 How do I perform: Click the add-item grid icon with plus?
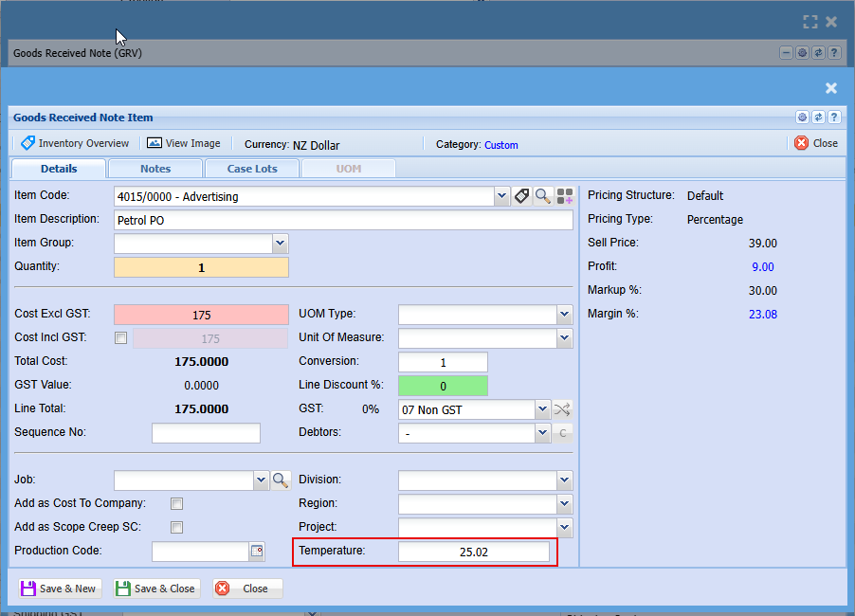pos(565,196)
